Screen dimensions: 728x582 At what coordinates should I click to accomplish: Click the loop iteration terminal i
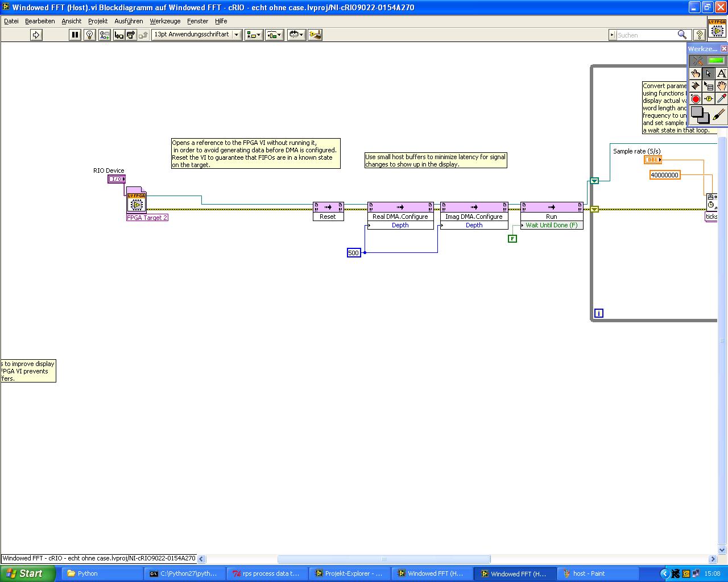tap(598, 313)
